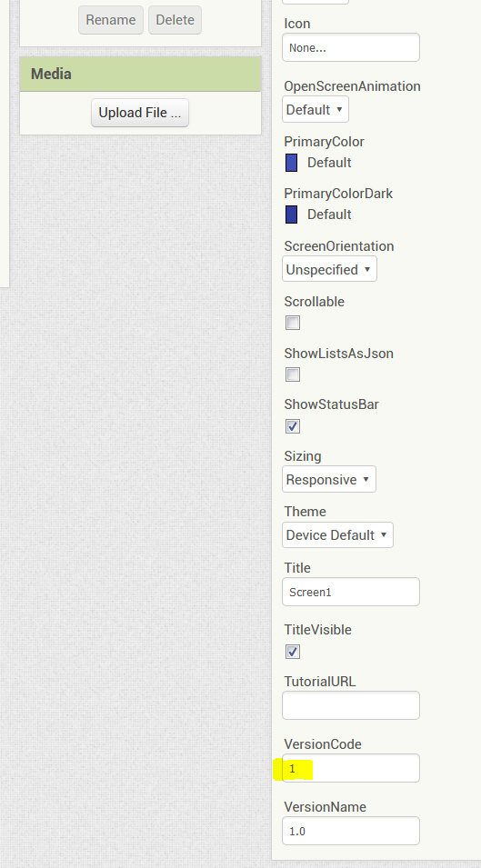Open the ScreenOrientation dropdown
The height and width of the screenshot is (868, 481).
pos(329,270)
